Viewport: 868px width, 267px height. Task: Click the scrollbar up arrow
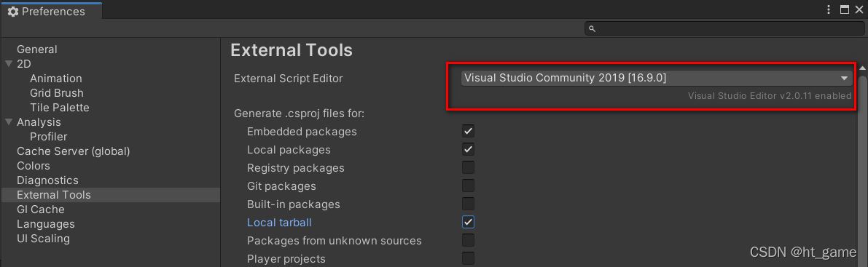tap(862, 68)
